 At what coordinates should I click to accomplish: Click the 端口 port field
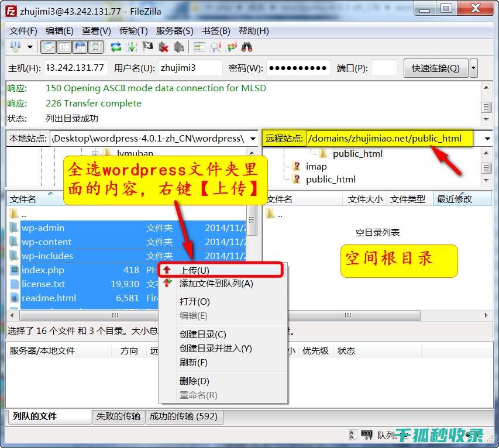[x=384, y=68]
